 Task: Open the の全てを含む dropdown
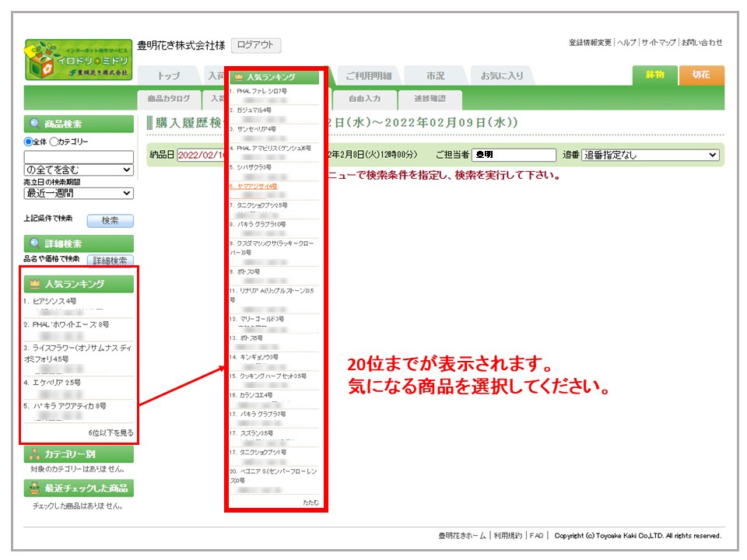point(78,170)
